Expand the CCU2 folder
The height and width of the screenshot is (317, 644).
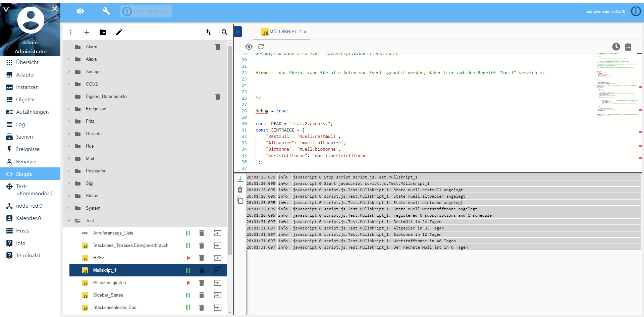(x=69, y=84)
